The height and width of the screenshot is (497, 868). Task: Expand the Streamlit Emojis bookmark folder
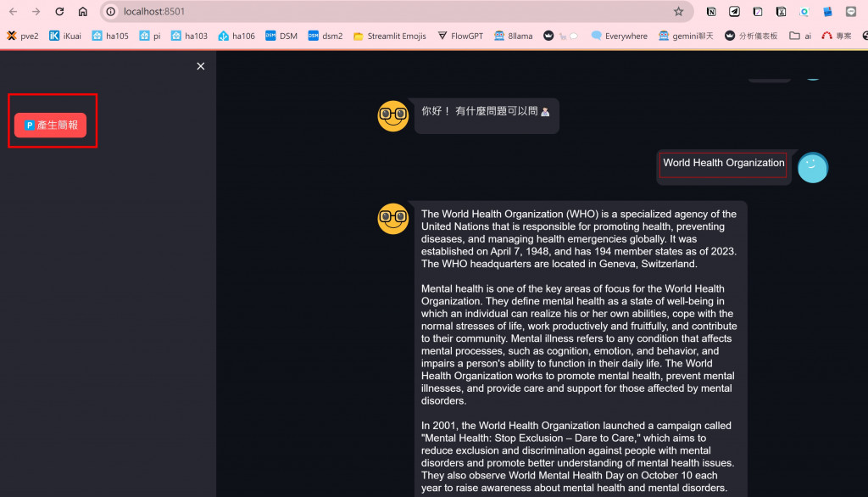(x=390, y=36)
